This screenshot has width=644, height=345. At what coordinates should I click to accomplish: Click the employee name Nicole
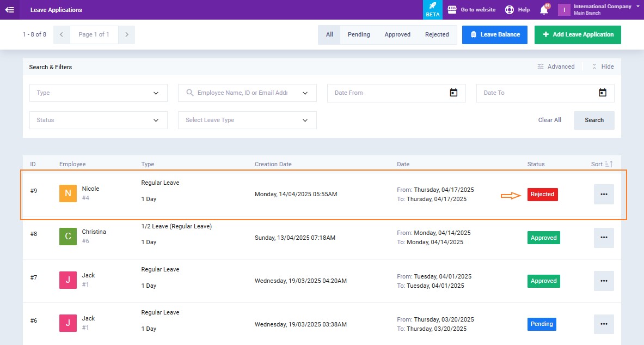[90, 189]
